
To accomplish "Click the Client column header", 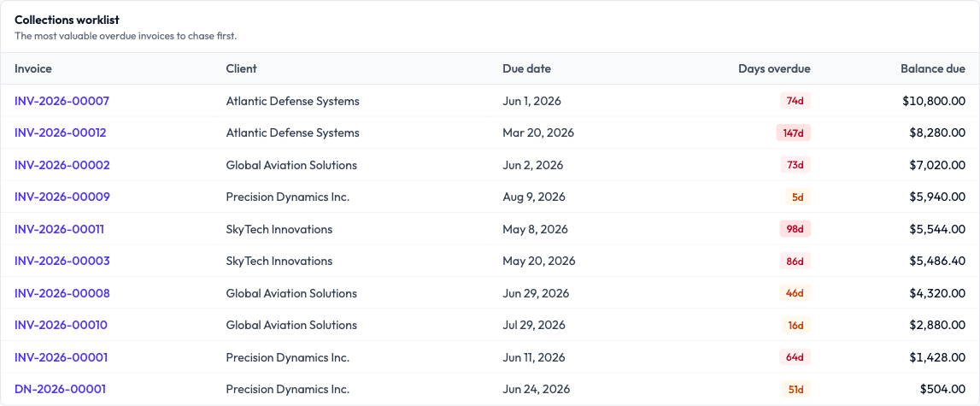I will coord(241,69).
